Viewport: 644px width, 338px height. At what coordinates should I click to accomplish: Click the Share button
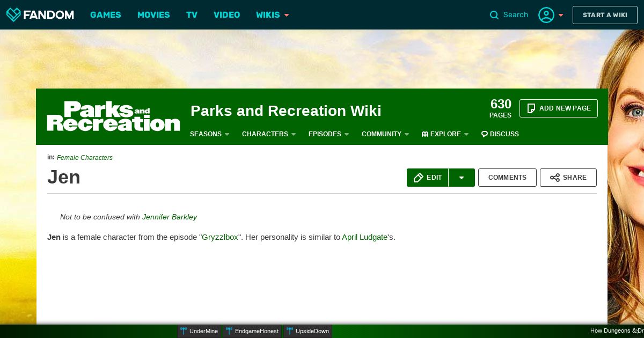point(568,178)
